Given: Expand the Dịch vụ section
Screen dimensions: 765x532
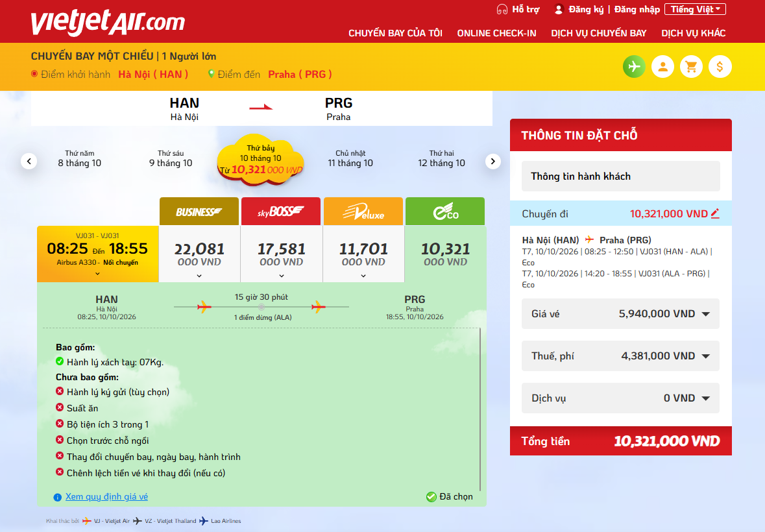Looking at the screenshot, I should (x=706, y=398).
